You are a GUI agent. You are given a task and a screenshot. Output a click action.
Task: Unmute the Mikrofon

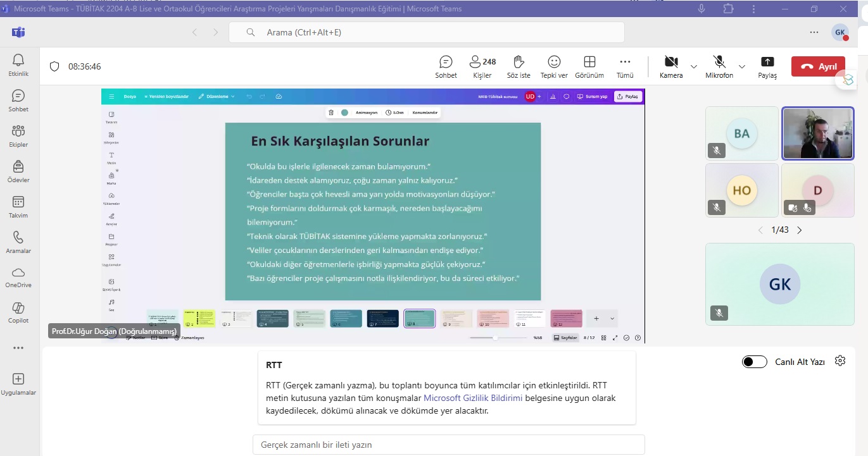[719, 66]
